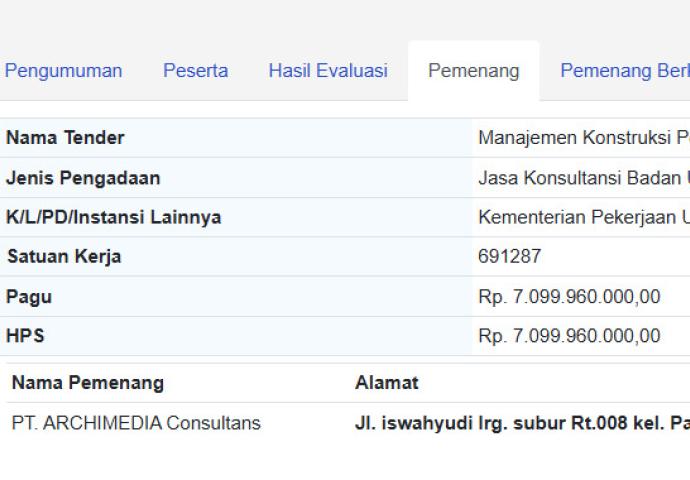The image size is (690, 480).
Task: Open the partially visible Pemenang Berkontrak tab
Action: coord(624,71)
